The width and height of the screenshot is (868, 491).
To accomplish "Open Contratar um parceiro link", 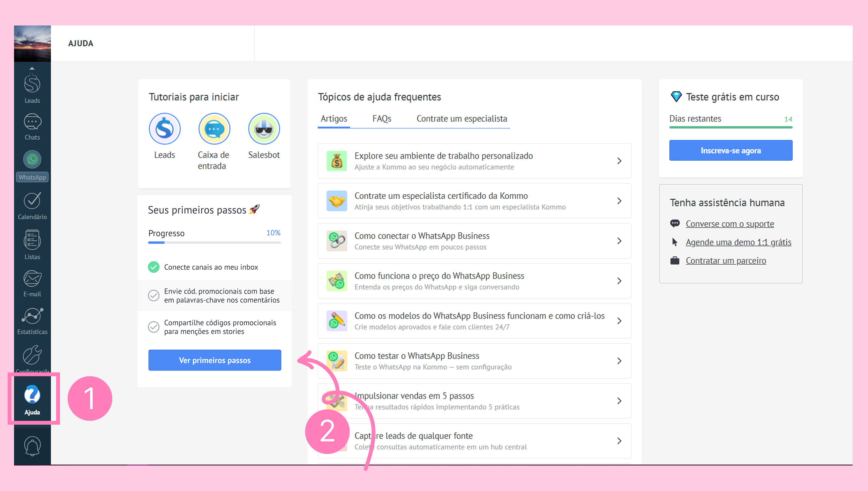I will 726,261.
